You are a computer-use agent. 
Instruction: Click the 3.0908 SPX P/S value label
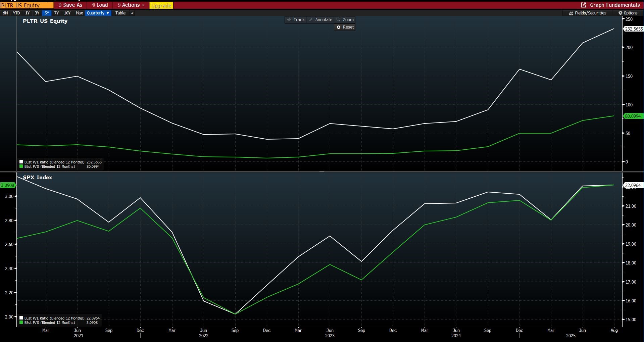[x=8, y=185]
